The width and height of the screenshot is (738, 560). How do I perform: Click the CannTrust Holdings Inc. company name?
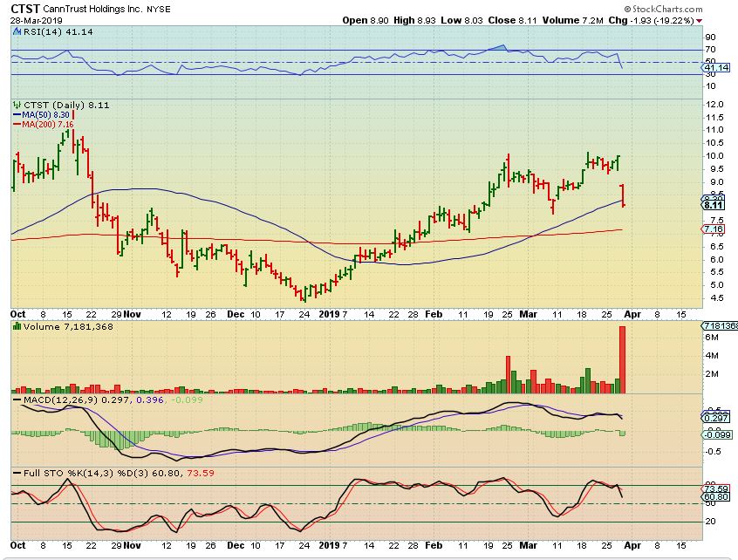(x=92, y=9)
